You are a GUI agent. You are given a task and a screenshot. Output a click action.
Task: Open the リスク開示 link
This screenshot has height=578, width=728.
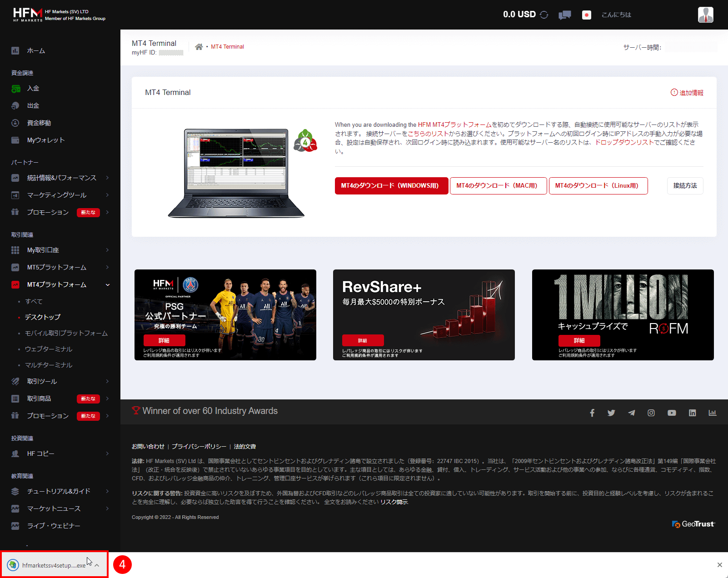pyautogui.click(x=395, y=502)
